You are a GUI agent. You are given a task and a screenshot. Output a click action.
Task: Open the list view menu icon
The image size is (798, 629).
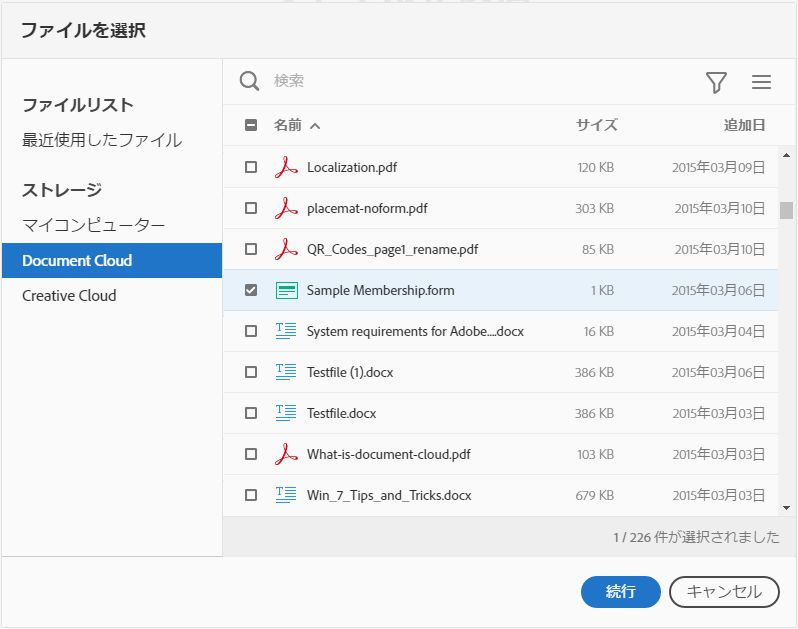click(x=761, y=82)
